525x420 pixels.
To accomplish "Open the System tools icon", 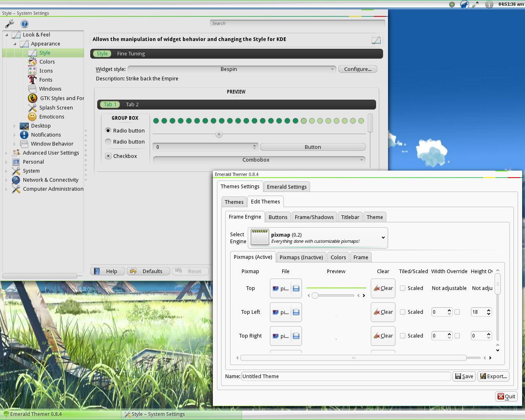I will 16,171.
